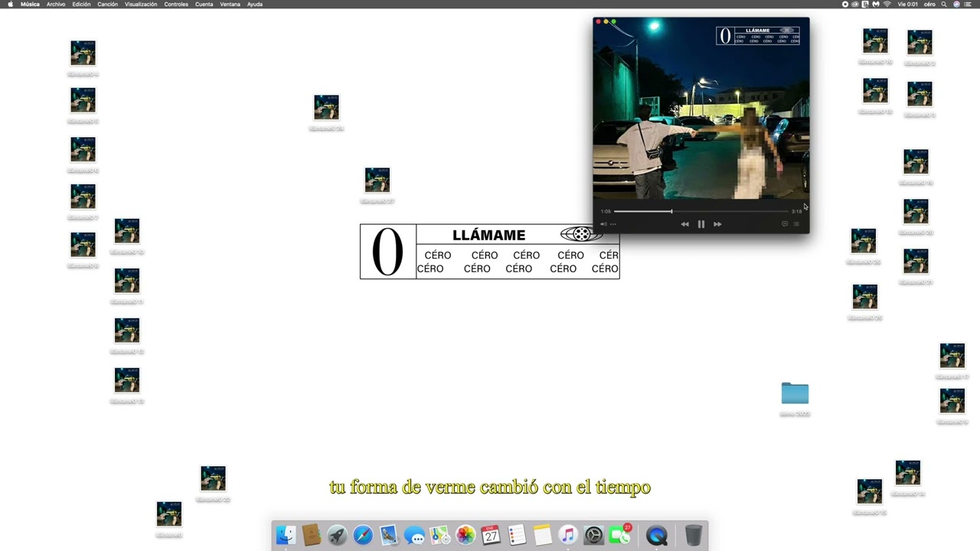Open the Música menu

click(30, 4)
